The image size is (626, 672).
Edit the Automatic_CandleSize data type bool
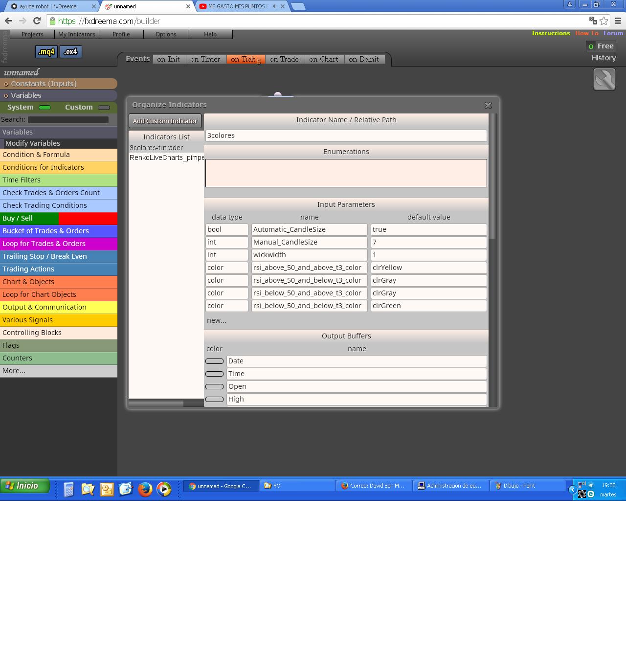pos(227,229)
